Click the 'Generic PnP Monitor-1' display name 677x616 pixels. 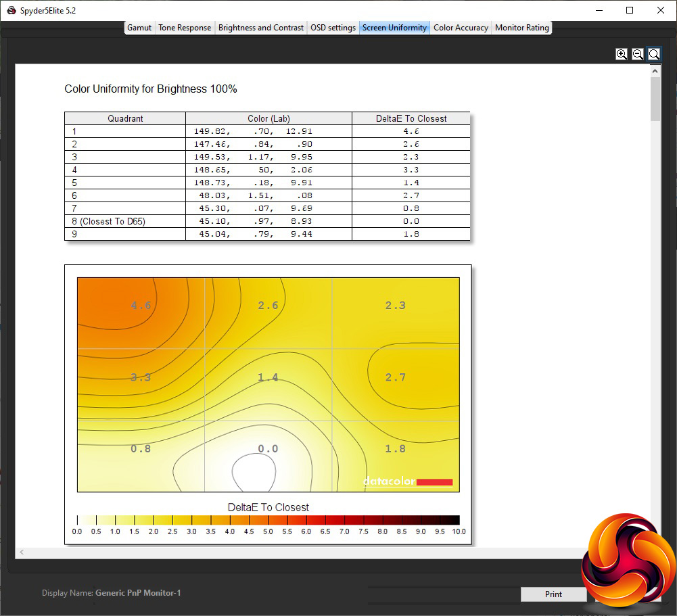pos(138,593)
